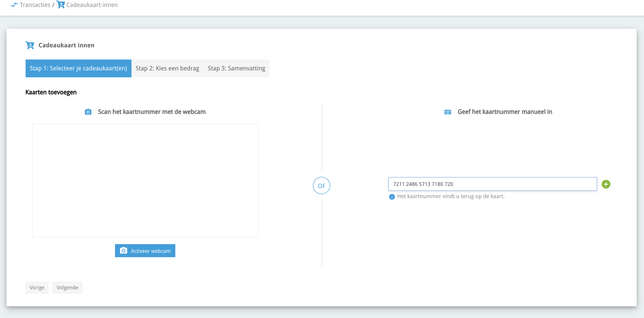The height and width of the screenshot is (318, 644).
Task: Click the Vorige button
Action: pos(37,287)
